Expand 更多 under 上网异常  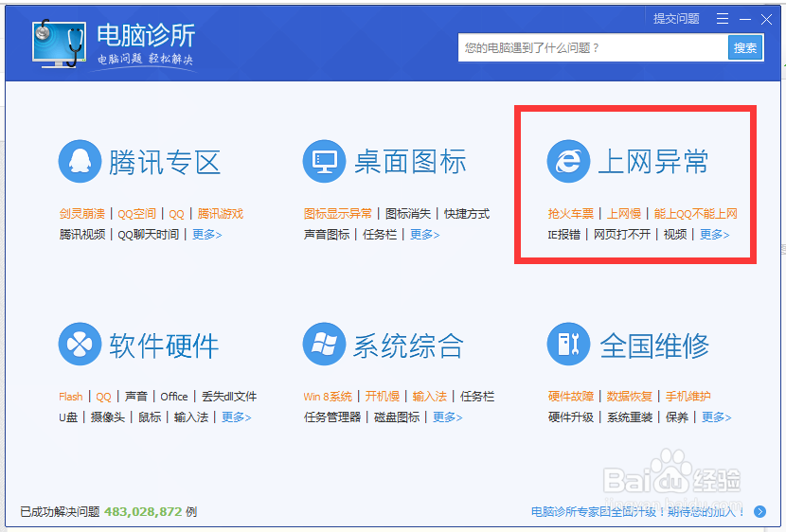click(x=714, y=235)
